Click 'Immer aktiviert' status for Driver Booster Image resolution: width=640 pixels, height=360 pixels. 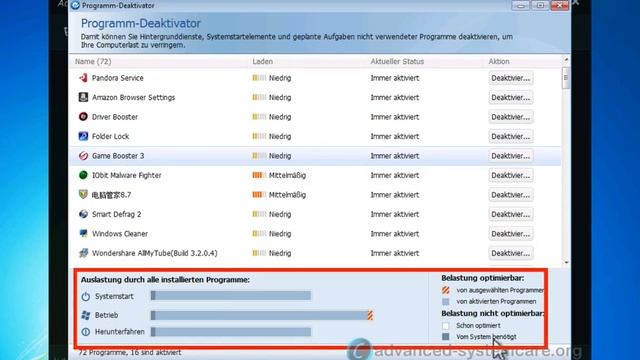click(395, 117)
